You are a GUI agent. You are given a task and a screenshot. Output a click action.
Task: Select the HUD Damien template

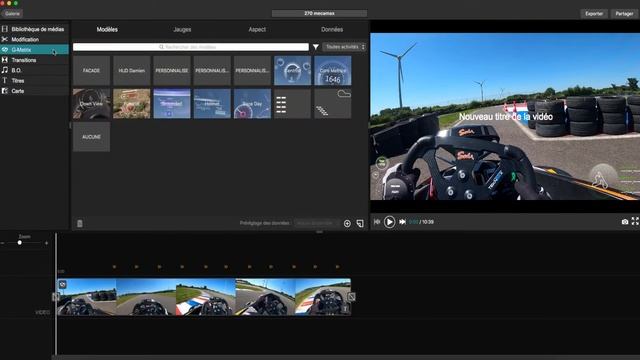coord(132,71)
